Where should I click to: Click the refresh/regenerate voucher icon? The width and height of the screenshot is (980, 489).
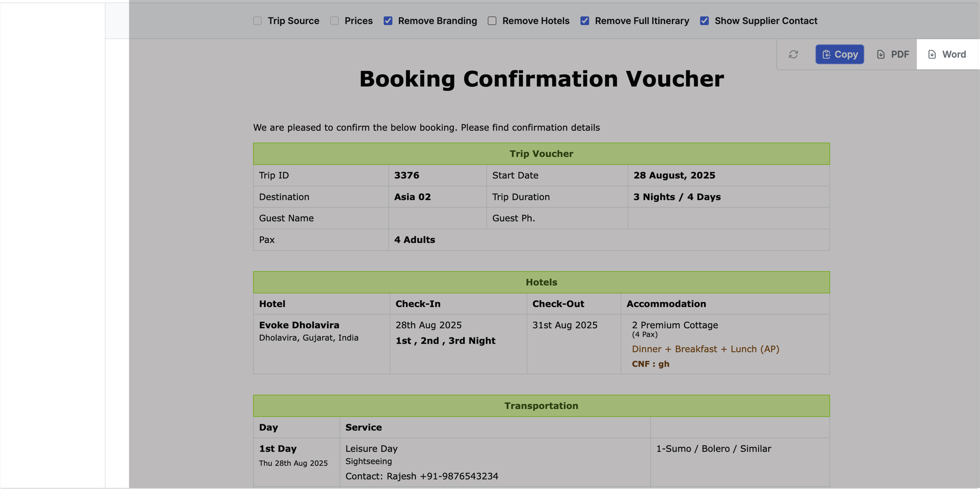tap(794, 54)
